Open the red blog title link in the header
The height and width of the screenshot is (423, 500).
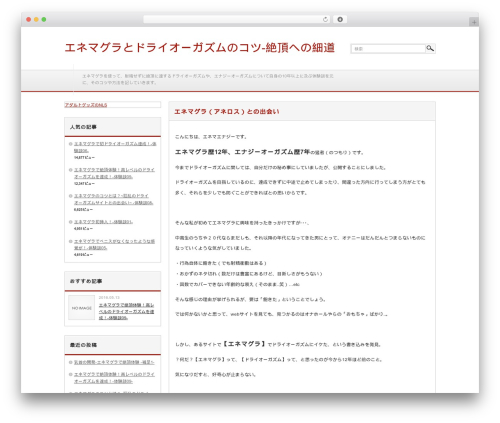(199, 48)
